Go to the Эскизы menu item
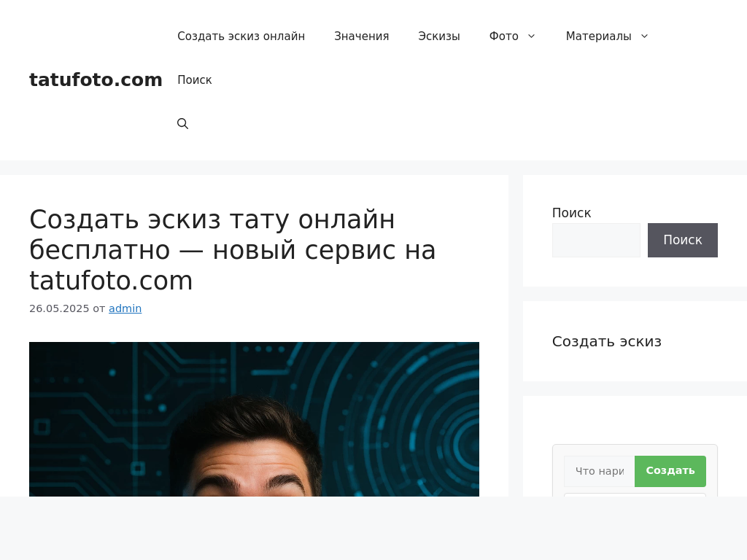The width and height of the screenshot is (747, 560). (438, 36)
